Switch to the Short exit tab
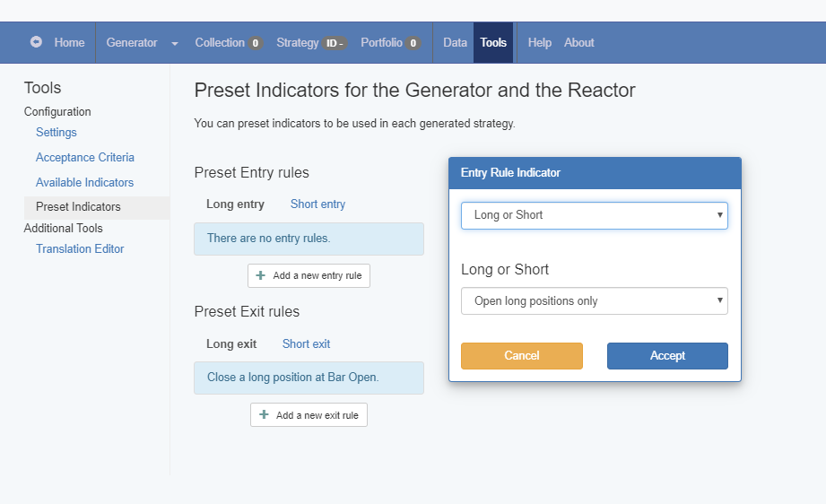 pyautogui.click(x=306, y=343)
